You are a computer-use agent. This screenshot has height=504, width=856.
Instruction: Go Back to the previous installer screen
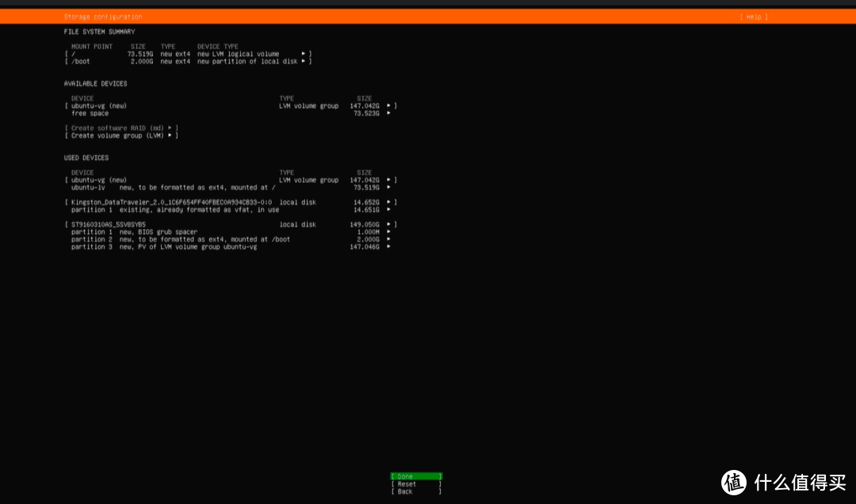point(415,491)
